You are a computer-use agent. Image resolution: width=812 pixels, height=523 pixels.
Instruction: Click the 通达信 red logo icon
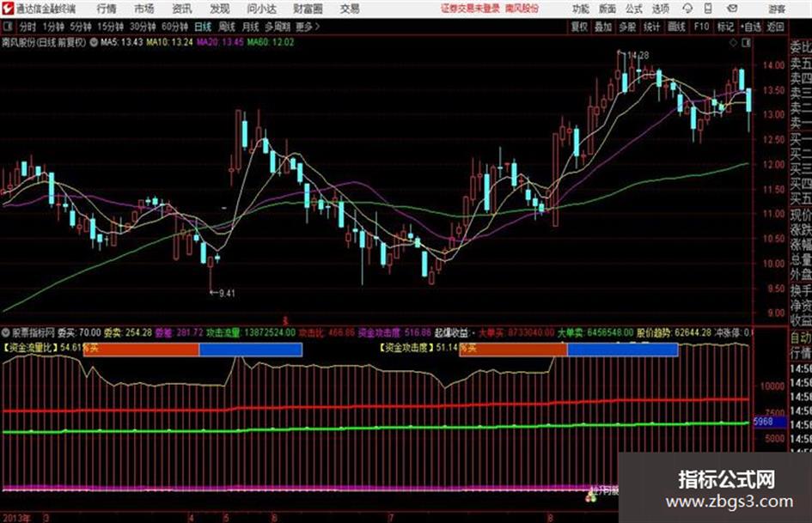8,9
